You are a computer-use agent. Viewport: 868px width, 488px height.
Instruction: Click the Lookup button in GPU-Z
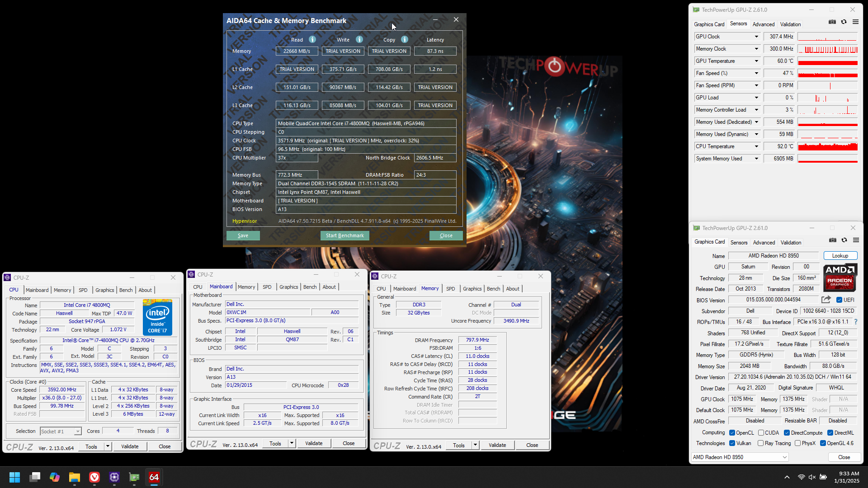click(840, 256)
